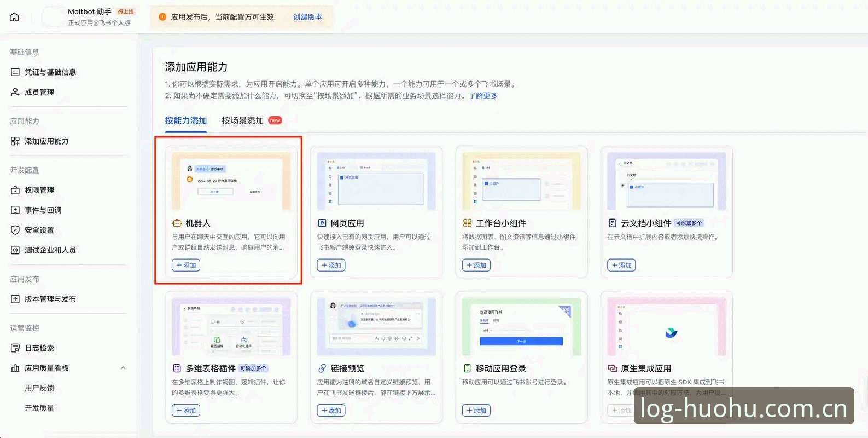Click the 网页应用 card icon
868x438 pixels.
(322, 223)
